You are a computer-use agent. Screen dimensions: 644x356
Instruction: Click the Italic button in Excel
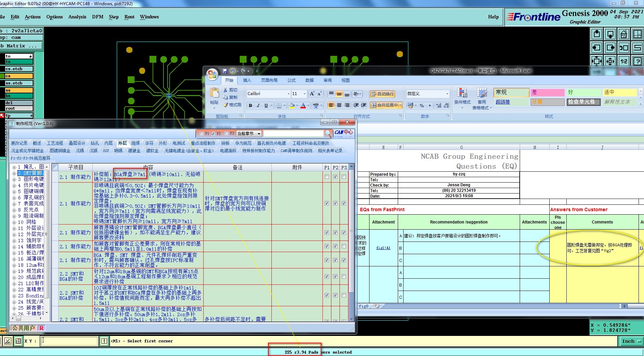258,106
